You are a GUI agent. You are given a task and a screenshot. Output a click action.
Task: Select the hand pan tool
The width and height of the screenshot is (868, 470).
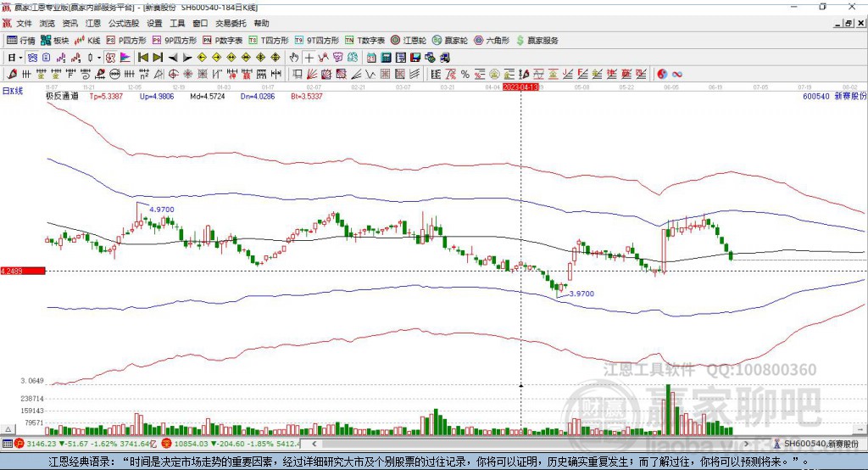coord(294,58)
